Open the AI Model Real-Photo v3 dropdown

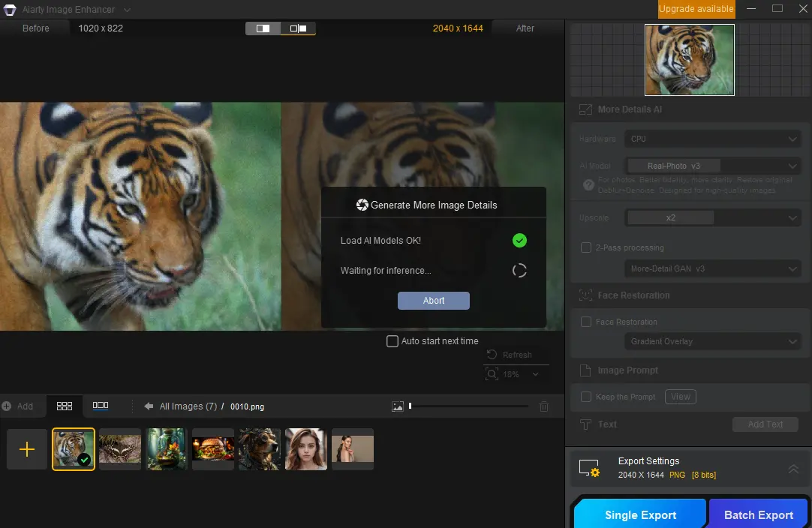pos(713,166)
